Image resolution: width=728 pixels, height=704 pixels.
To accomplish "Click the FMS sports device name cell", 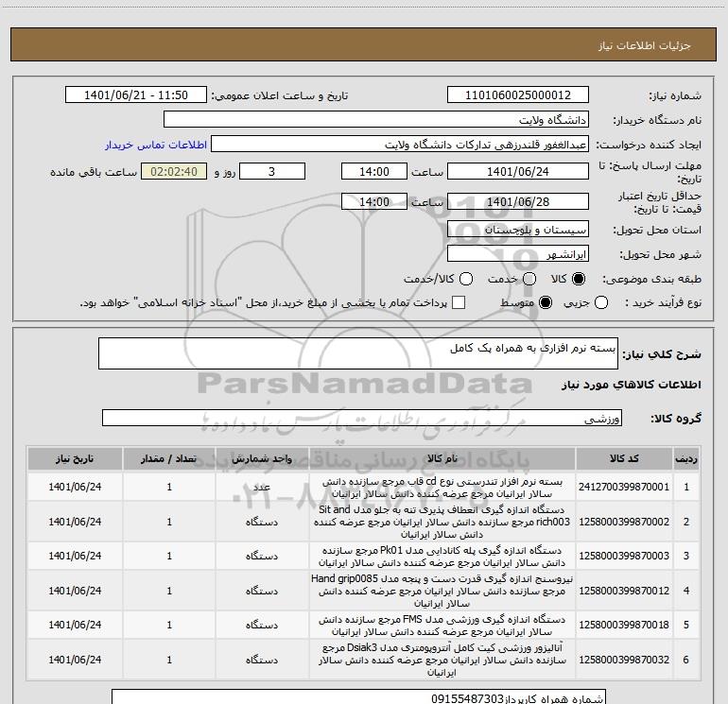I will pyautogui.click(x=442, y=625).
